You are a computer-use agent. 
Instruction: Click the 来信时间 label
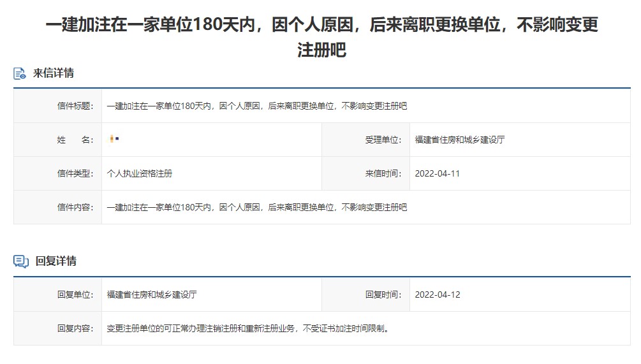click(x=383, y=173)
